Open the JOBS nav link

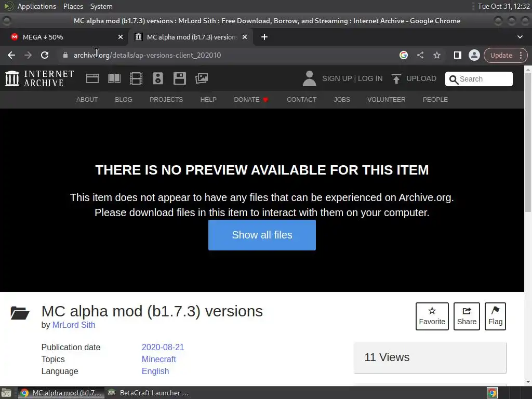coord(342,100)
